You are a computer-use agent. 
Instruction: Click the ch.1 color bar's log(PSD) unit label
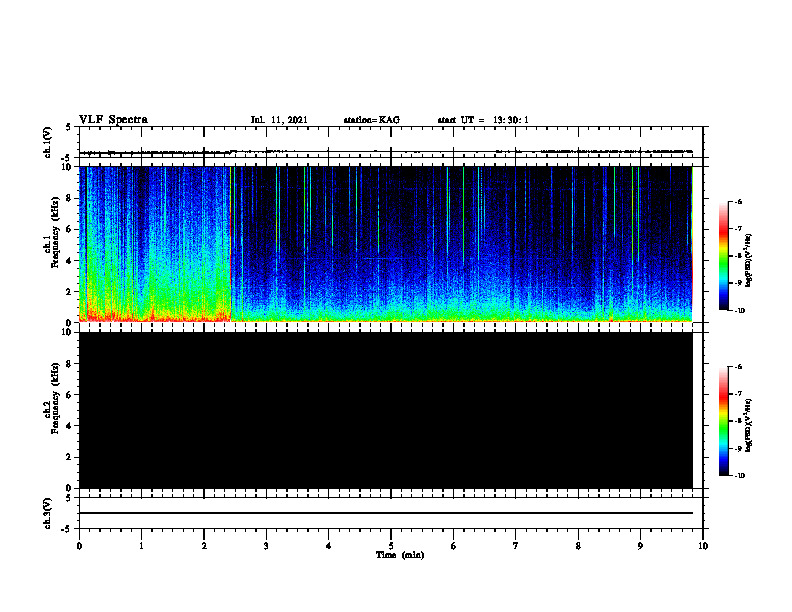[x=749, y=260]
